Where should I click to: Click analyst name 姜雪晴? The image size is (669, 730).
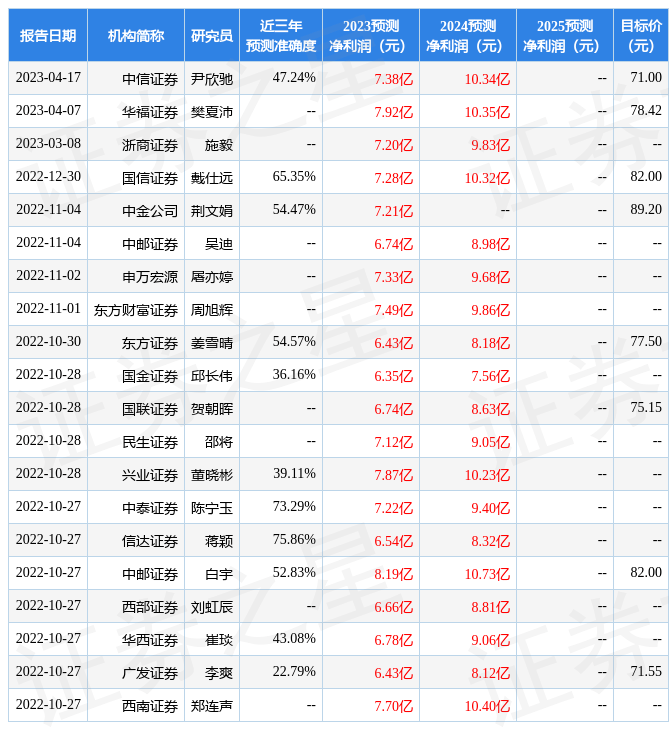pyautogui.click(x=212, y=343)
